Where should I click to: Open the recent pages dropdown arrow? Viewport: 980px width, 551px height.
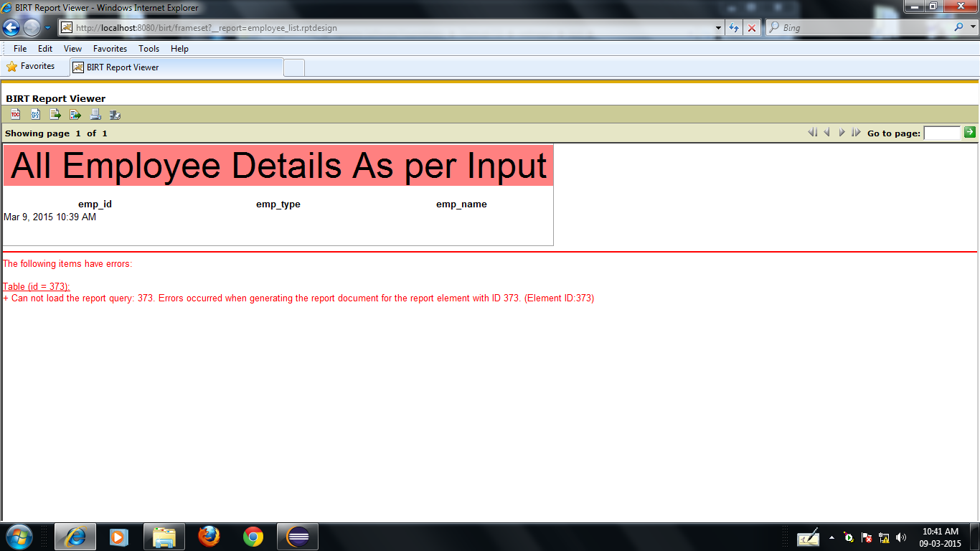pyautogui.click(x=47, y=28)
